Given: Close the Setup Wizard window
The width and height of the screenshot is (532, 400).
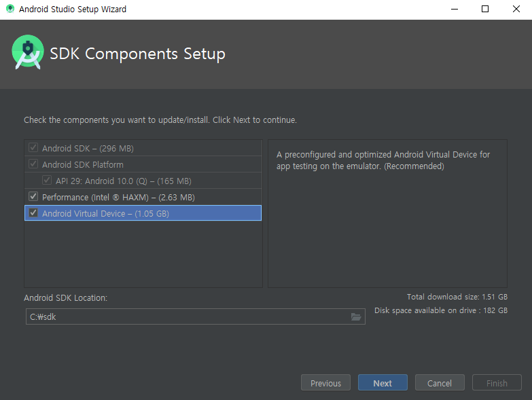Looking at the screenshot, I should point(516,9).
